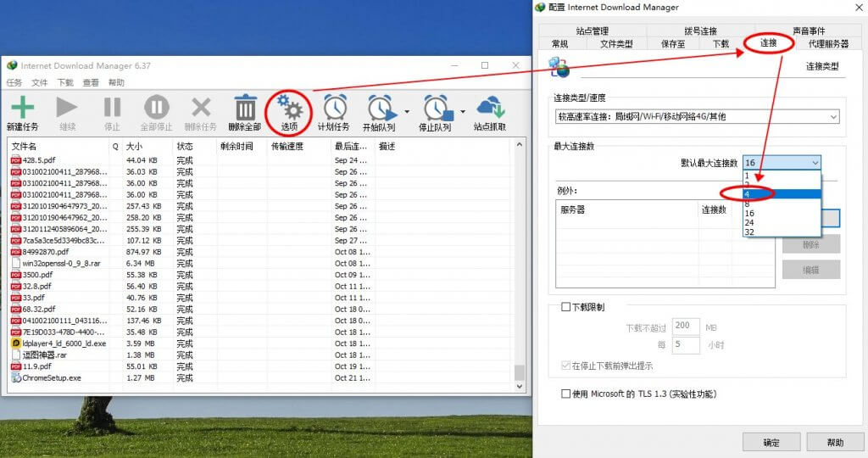Switch to 站点管理 tab
This screenshot has width=868, height=458.
coord(592,31)
